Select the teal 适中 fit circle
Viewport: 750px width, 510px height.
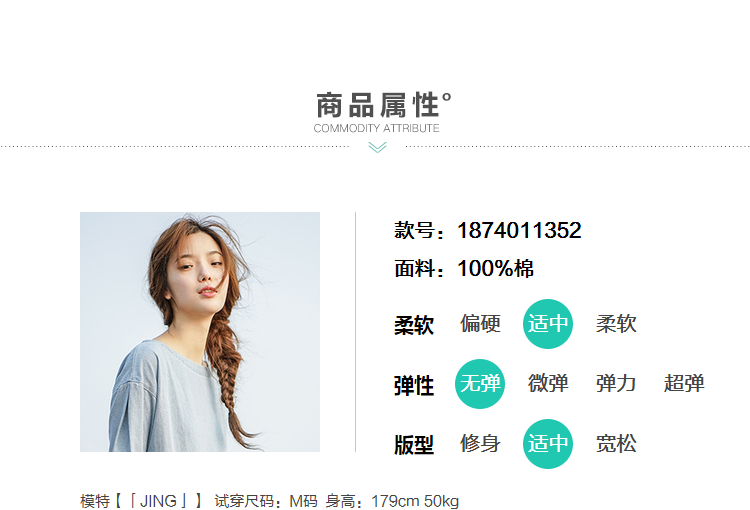point(548,443)
